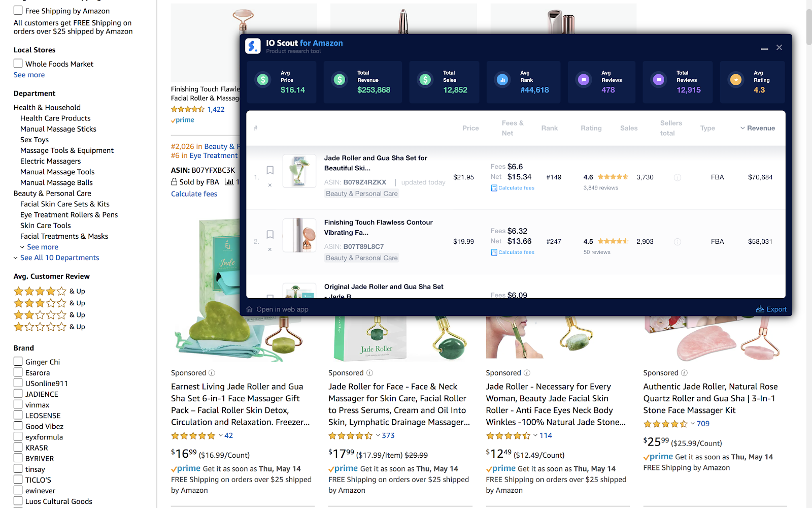Screen dimensions: 812x508
Task: Open the sellers info icon for the first product
Action: point(678,177)
